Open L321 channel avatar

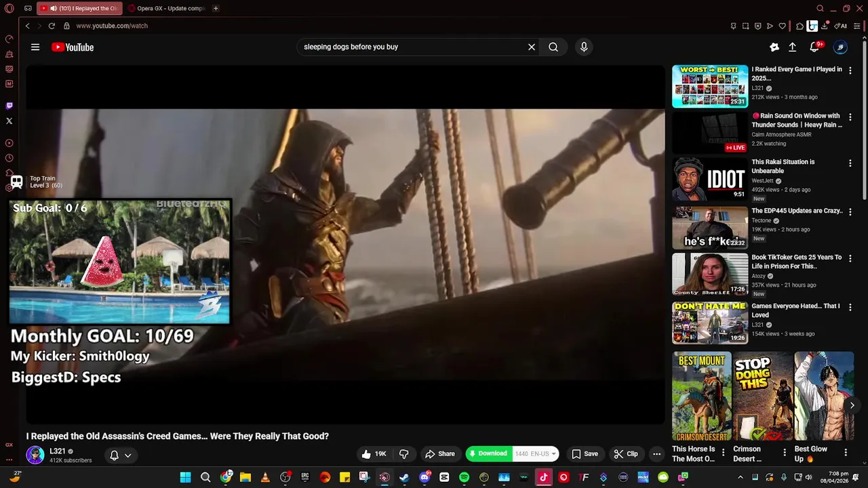coord(35,455)
